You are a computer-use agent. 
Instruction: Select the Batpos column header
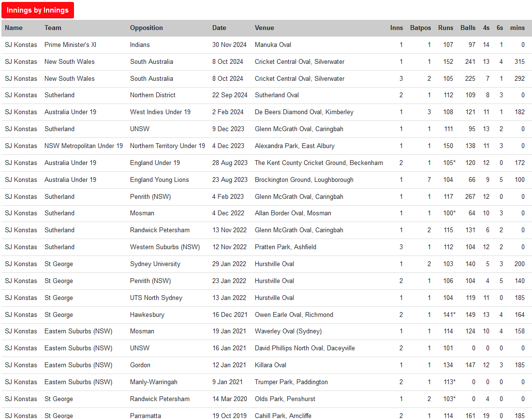click(x=420, y=28)
